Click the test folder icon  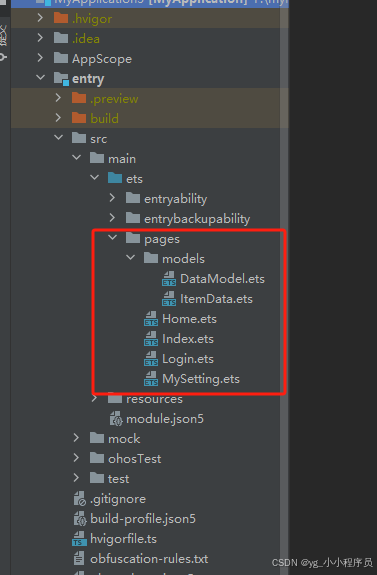point(97,478)
